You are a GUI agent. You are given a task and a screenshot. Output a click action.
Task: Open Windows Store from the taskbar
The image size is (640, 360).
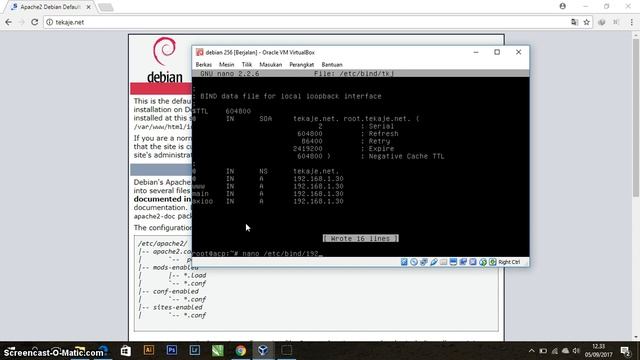(125, 351)
